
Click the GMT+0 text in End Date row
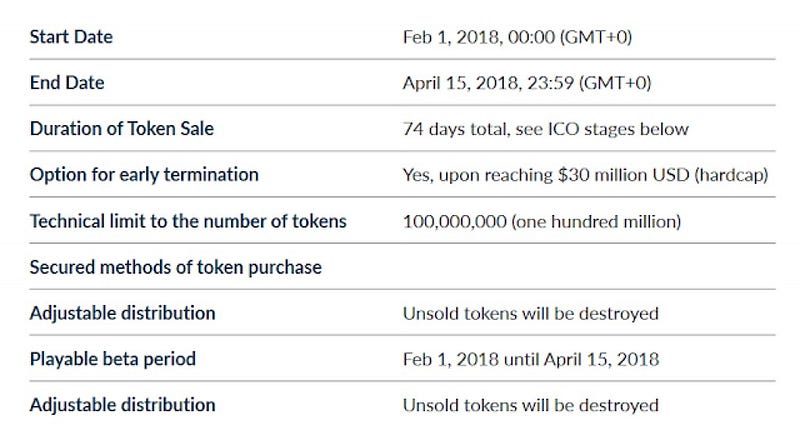[615, 83]
